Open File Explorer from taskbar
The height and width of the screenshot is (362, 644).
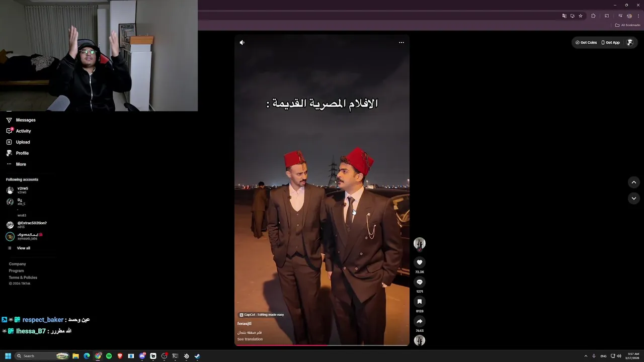tap(75, 356)
